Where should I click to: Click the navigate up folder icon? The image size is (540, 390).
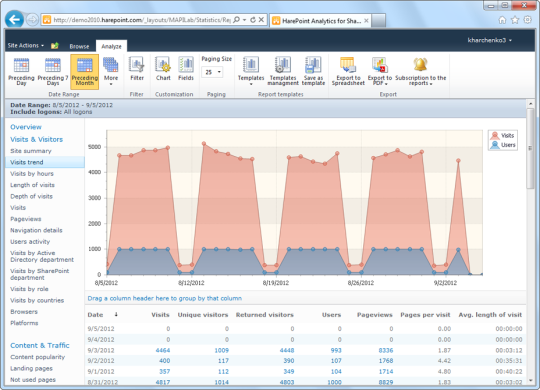pos(55,45)
